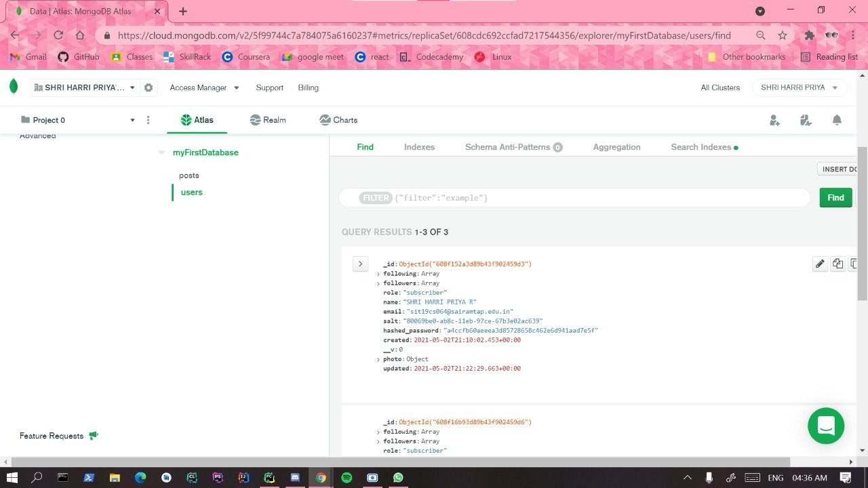Expand the photo Object field
The height and width of the screenshot is (488, 868).
(378, 359)
